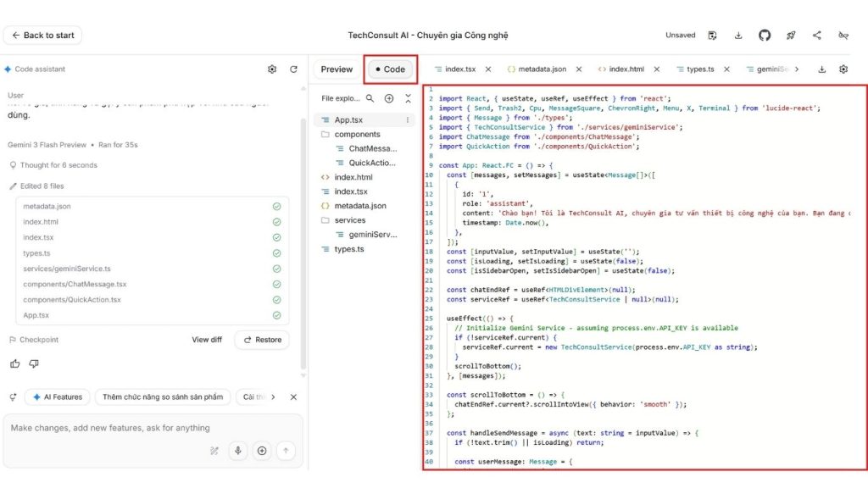Open the search icon in the file explorer
The height and width of the screenshot is (488, 868).
coord(370,98)
